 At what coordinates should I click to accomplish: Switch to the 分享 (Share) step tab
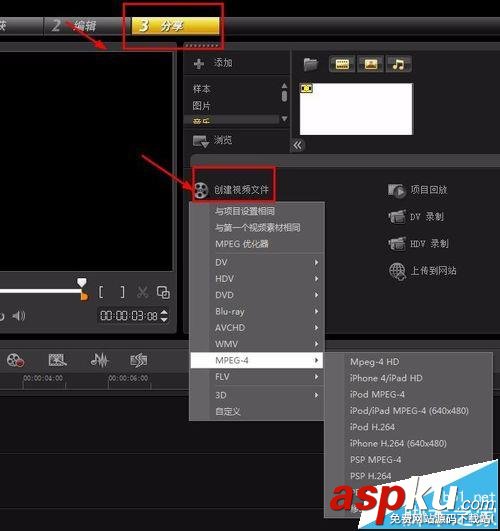pyautogui.click(x=175, y=26)
